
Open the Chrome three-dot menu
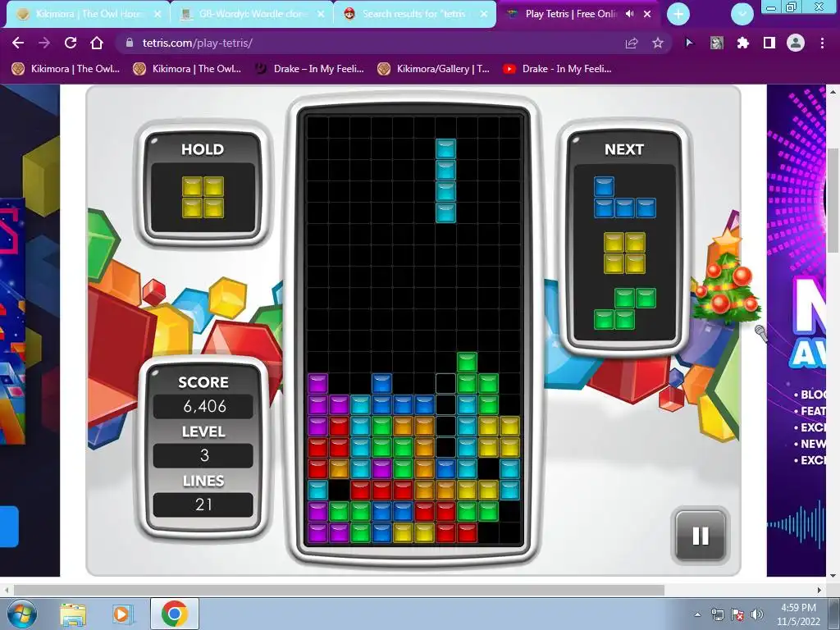tap(822, 43)
